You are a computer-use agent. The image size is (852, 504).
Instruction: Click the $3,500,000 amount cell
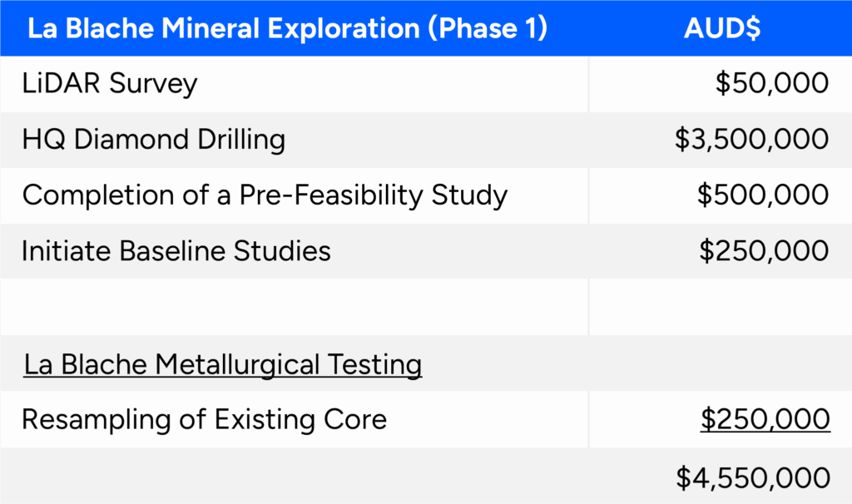751,140
